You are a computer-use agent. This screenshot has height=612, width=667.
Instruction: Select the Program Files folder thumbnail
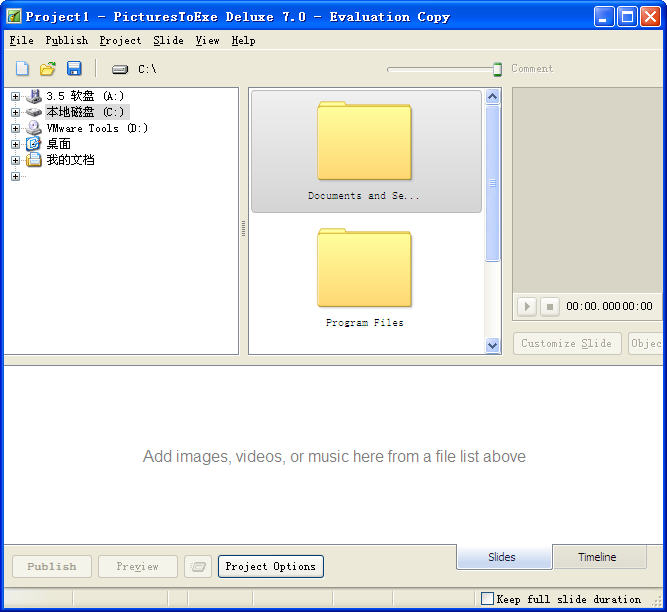pyautogui.click(x=365, y=277)
